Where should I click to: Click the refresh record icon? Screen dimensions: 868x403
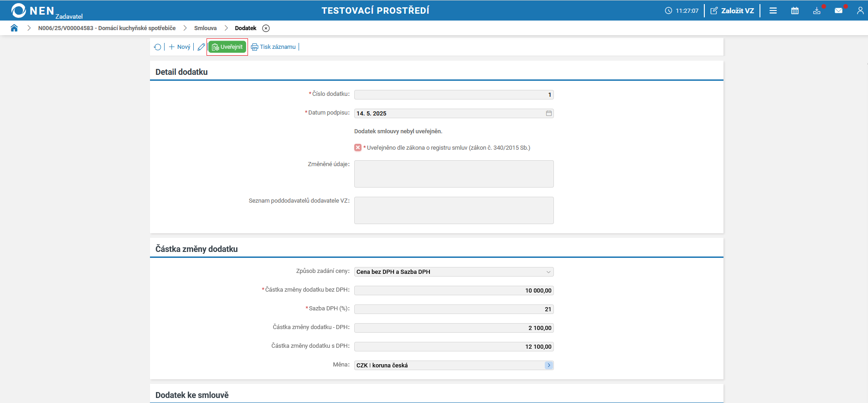tap(158, 47)
